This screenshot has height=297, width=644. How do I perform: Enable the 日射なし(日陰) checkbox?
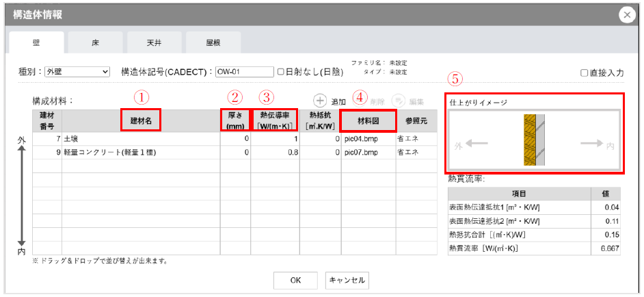(x=280, y=71)
